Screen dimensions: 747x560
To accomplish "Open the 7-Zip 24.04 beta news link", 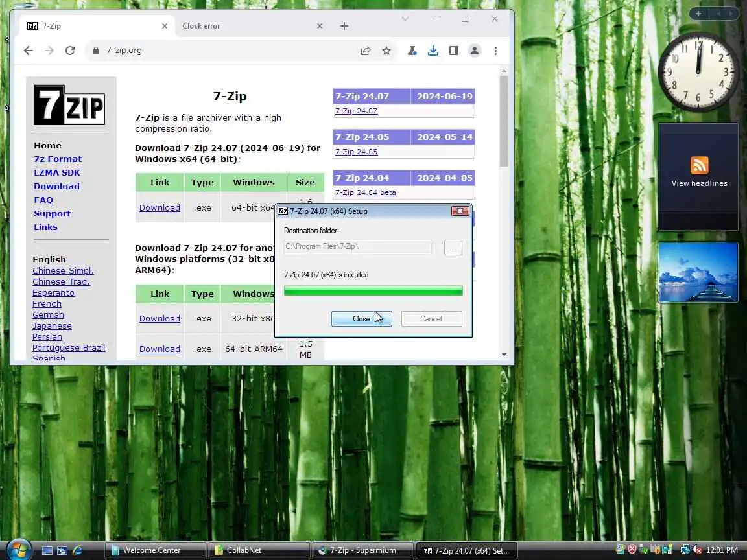I will click(x=366, y=193).
